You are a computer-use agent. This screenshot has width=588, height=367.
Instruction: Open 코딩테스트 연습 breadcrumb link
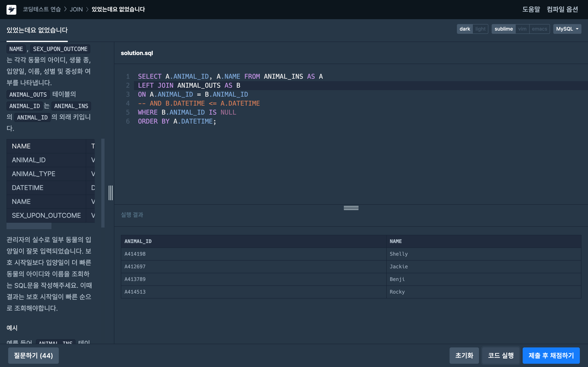click(x=42, y=9)
